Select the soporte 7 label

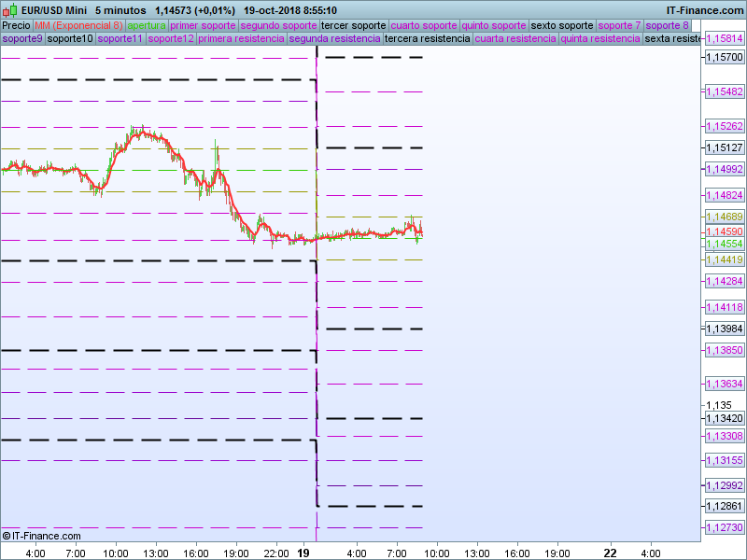click(x=619, y=25)
